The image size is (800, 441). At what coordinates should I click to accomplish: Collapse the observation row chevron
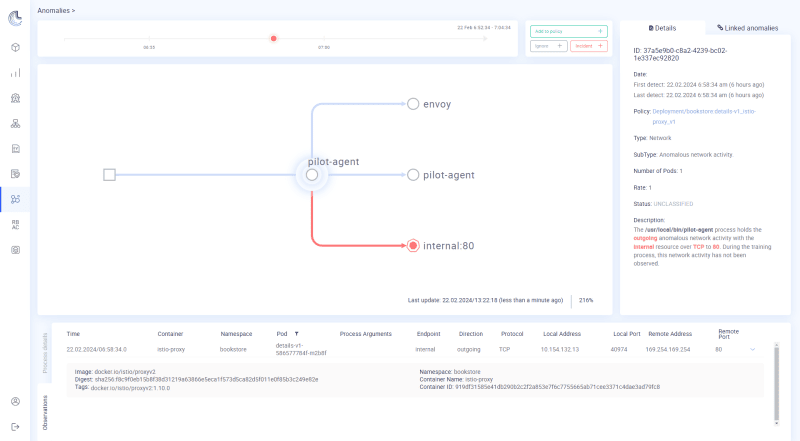[x=753, y=349]
